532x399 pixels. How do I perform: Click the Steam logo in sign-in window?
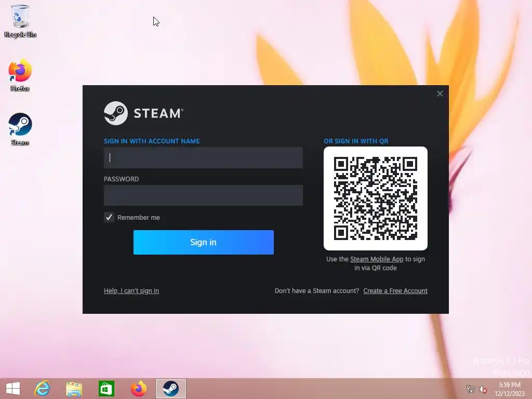tap(143, 113)
